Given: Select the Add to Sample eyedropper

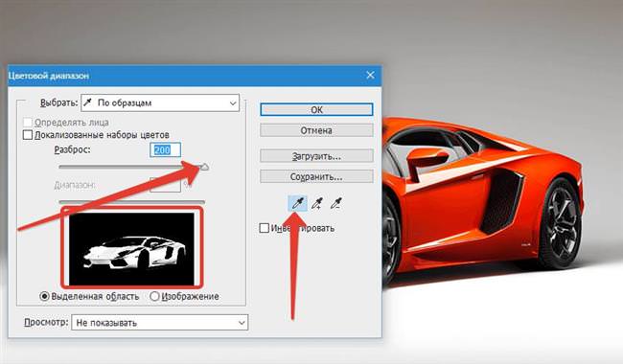Looking at the screenshot, I should click(316, 204).
